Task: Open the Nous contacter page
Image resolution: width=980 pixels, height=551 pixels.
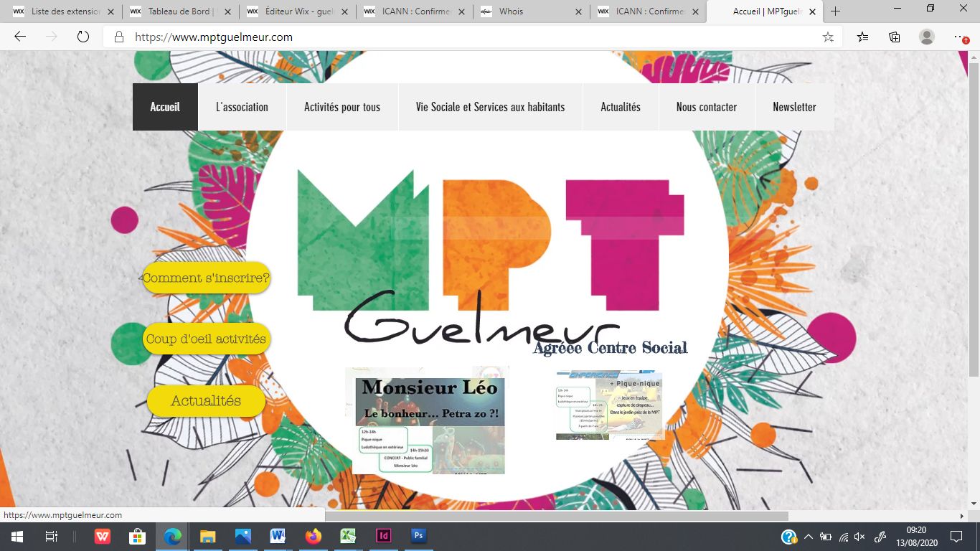Action: coord(707,107)
